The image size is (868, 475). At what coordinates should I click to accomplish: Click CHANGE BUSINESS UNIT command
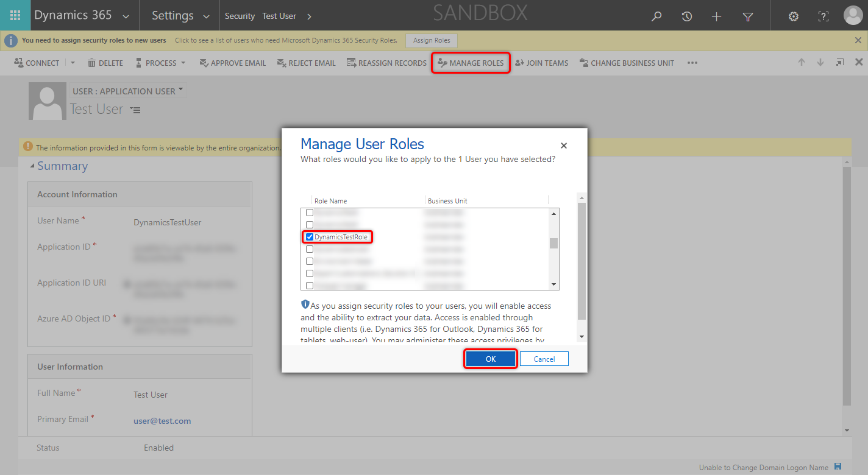click(627, 63)
